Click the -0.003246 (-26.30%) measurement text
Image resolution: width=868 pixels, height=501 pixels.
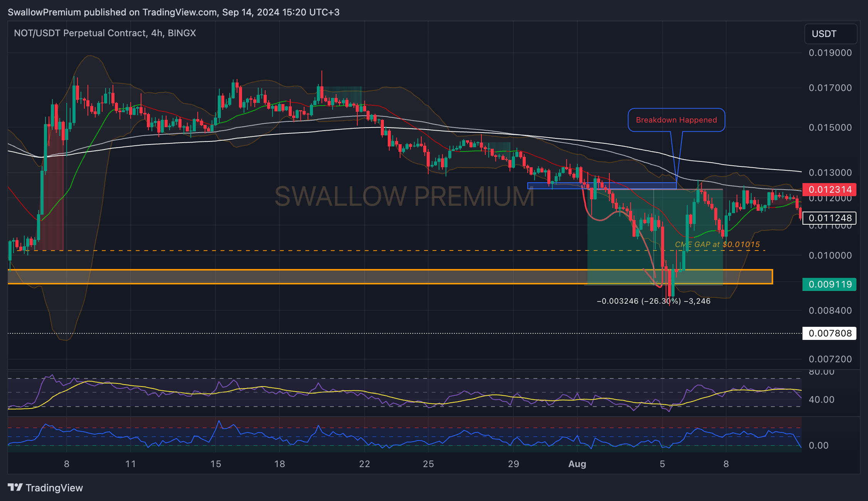click(x=653, y=301)
